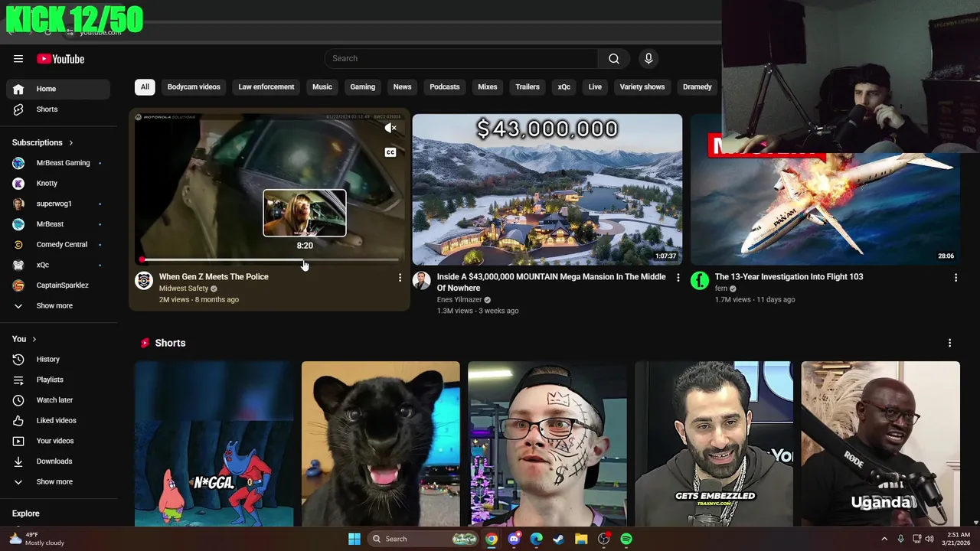
Task: Open video title When Gen Z Meets The Police
Action: coord(214,277)
